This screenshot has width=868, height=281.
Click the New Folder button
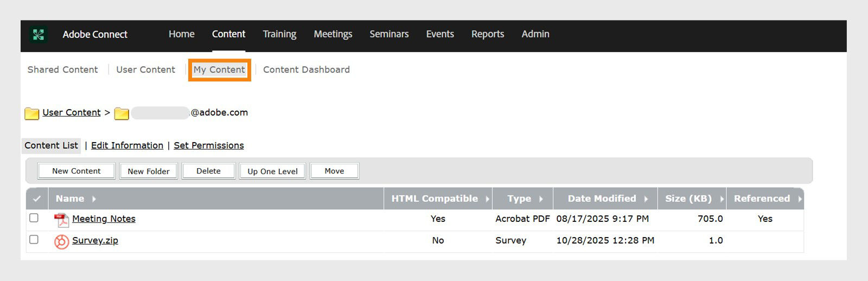149,171
